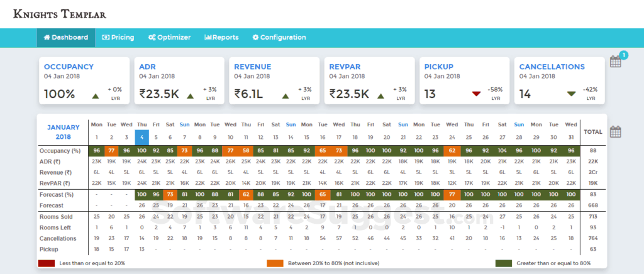The image size is (644, 274).
Task: Click the calendar icon with notification badge
Action: (x=616, y=62)
